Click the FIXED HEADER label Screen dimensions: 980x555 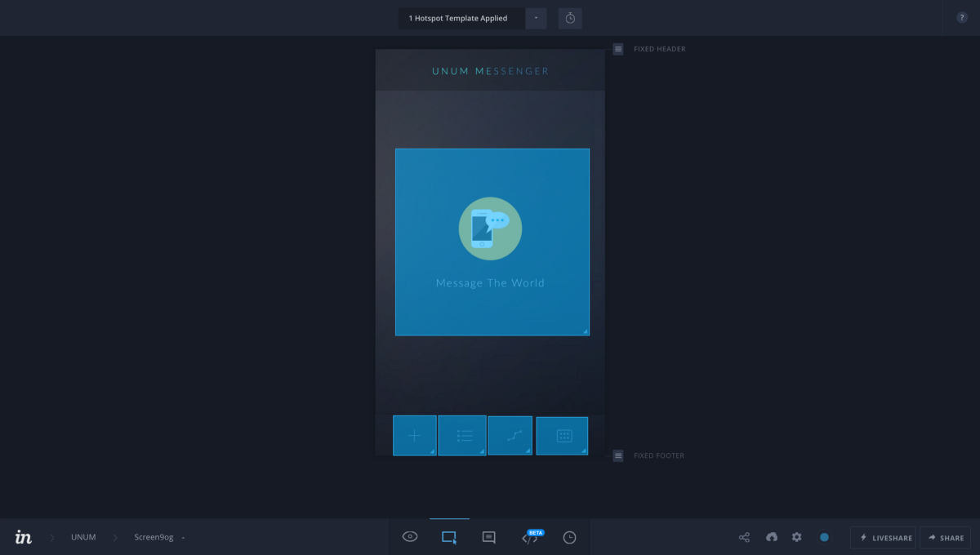pyautogui.click(x=660, y=49)
